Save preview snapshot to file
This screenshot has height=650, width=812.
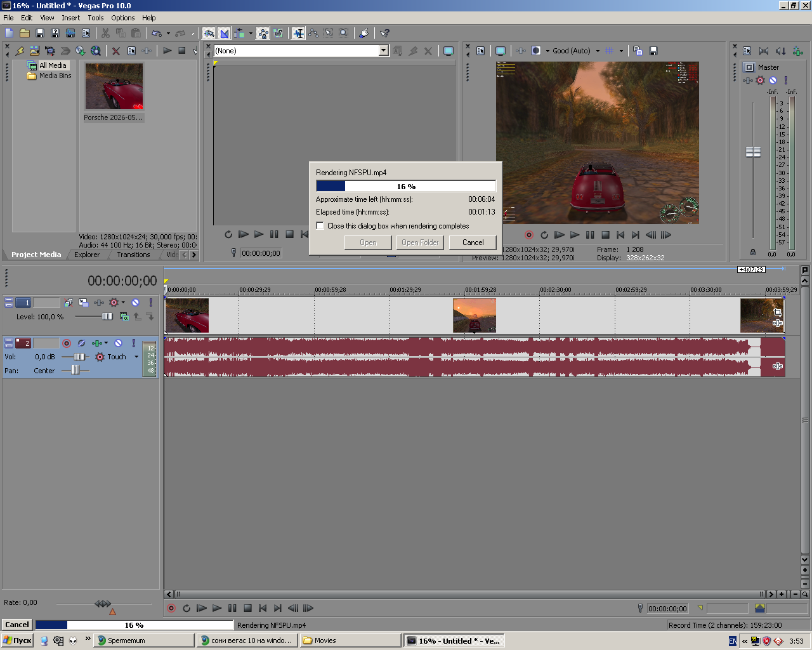[x=653, y=51]
